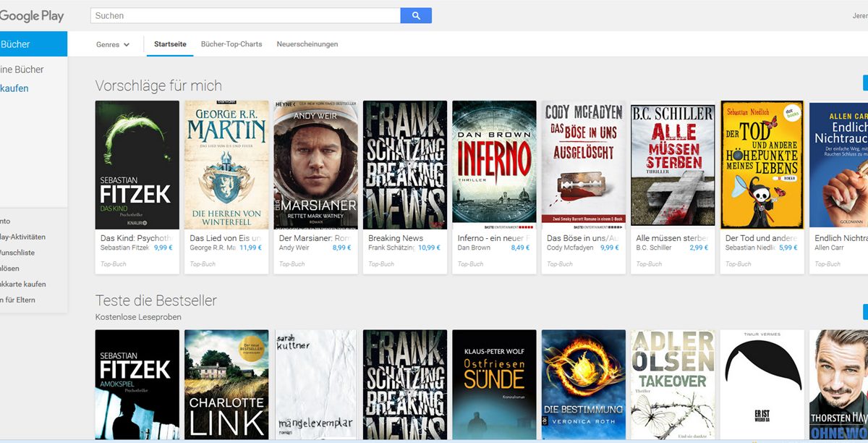
Task: Open author link Cody Mcfadyen
Action: (x=571, y=248)
